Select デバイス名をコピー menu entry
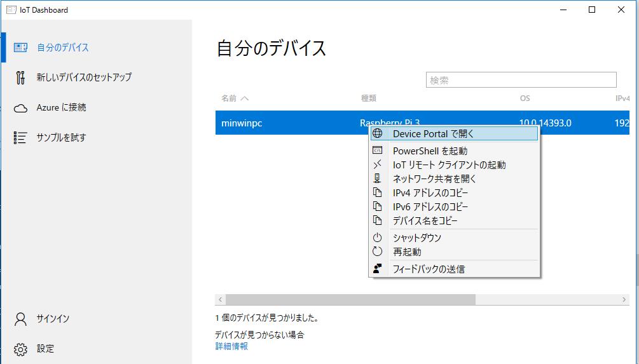 455,220
